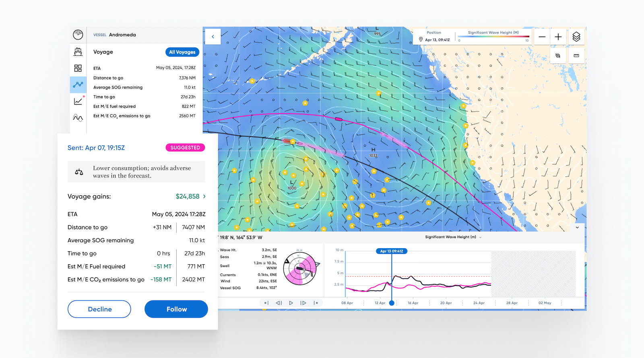The height and width of the screenshot is (358, 644).
Task: Decline the suggested route
Action: pos(99,309)
